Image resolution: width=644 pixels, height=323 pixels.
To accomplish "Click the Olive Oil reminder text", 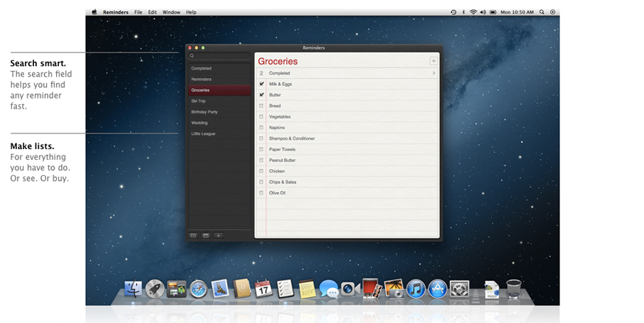I will click(277, 192).
